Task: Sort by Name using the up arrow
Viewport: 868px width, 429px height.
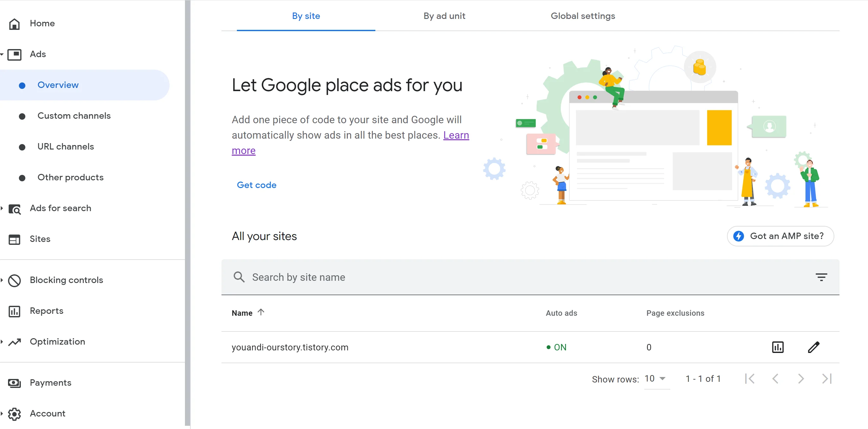Action: [x=261, y=312]
